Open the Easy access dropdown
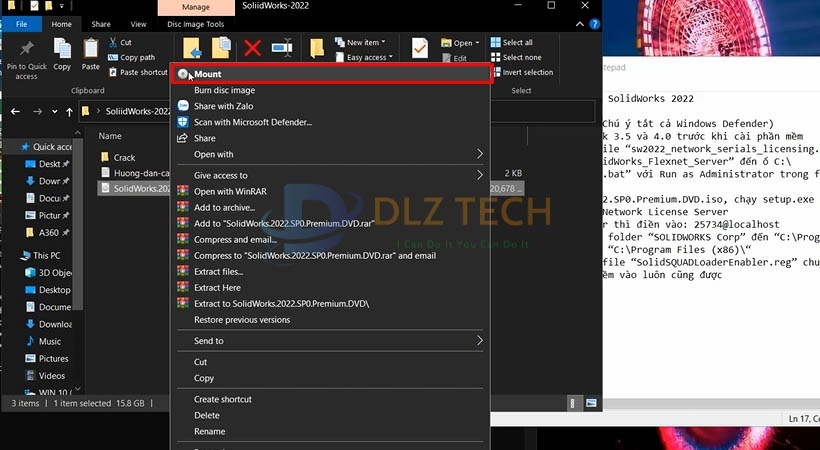Viewport: 820px width, 450px height. point(366,58)
